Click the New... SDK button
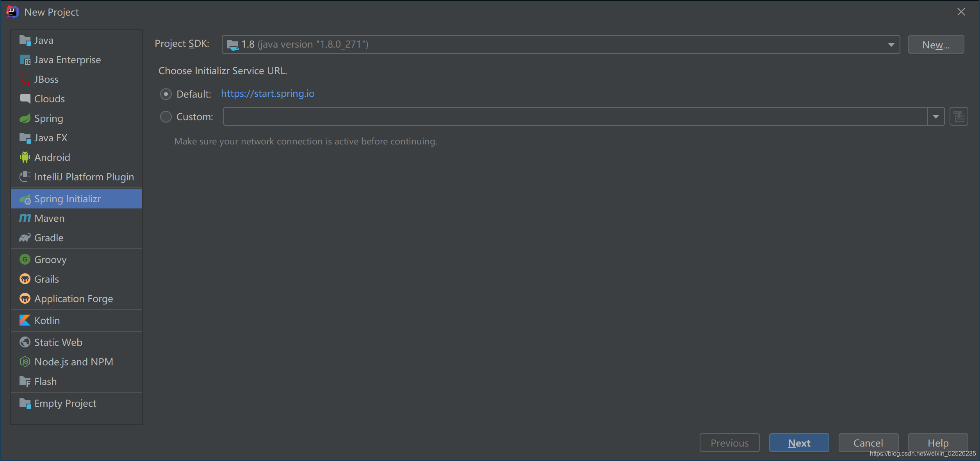 (936, 44)
